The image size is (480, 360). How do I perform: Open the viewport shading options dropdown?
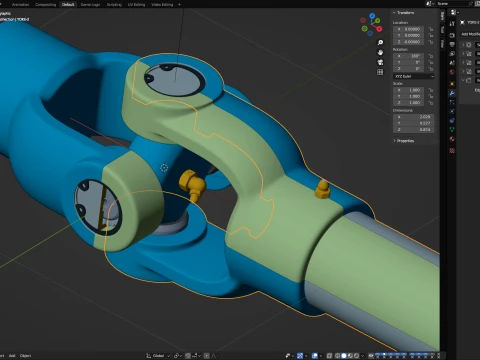pos(362,356)
